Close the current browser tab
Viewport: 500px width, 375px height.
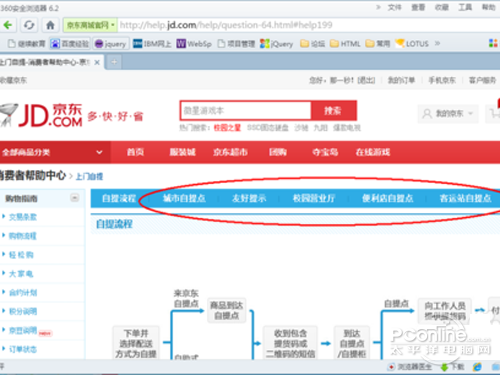(x=97, y=62)
